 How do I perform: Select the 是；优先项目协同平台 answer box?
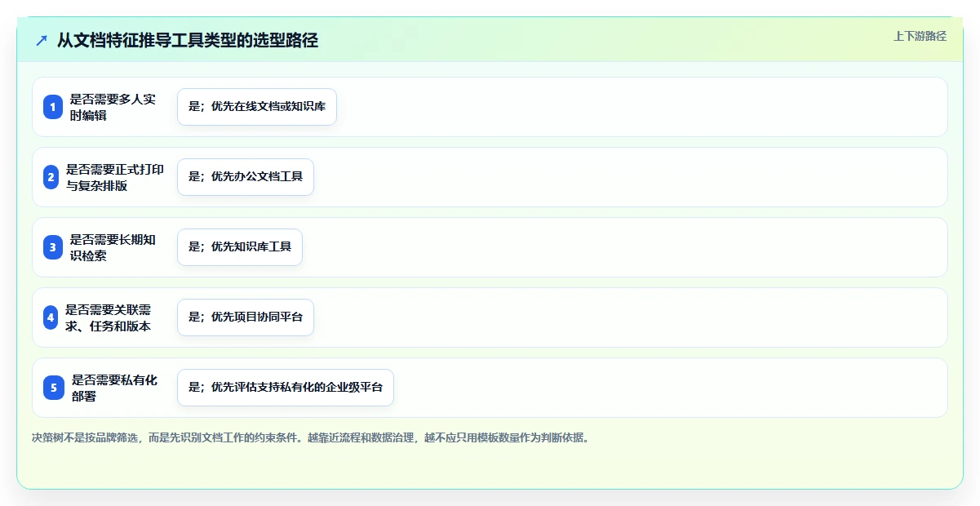point(246,317)
